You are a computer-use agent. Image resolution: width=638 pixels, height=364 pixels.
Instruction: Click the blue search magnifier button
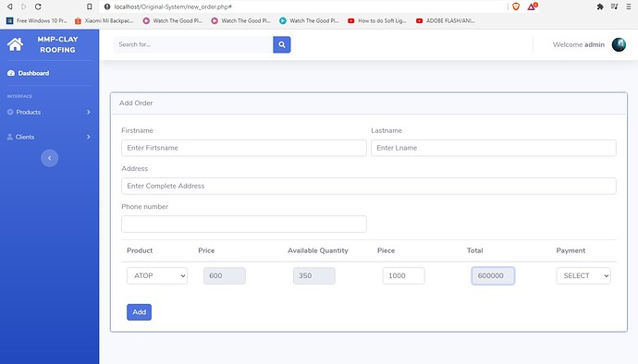[x=282, y=44]
